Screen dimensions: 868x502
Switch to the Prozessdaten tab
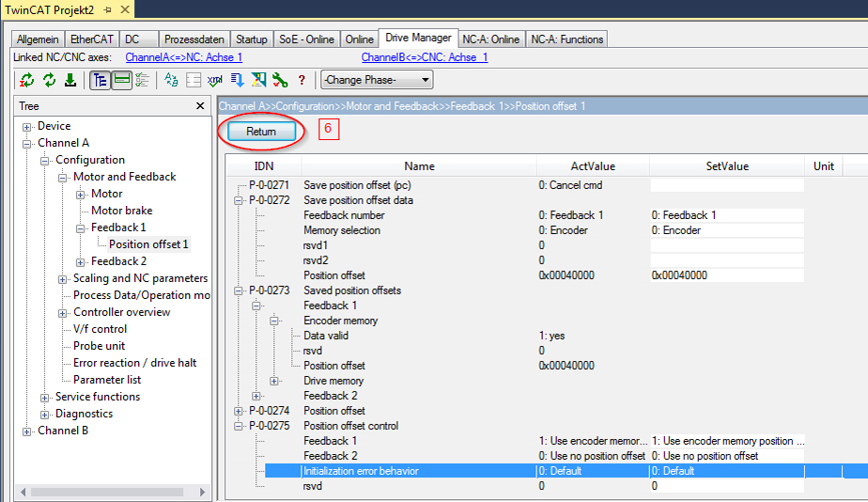click(194, 39)
